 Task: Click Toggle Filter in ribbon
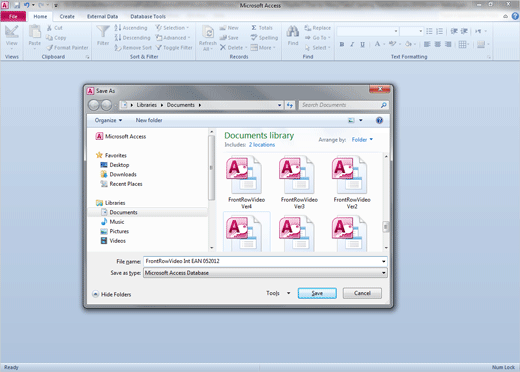click(x=174, y=48)
